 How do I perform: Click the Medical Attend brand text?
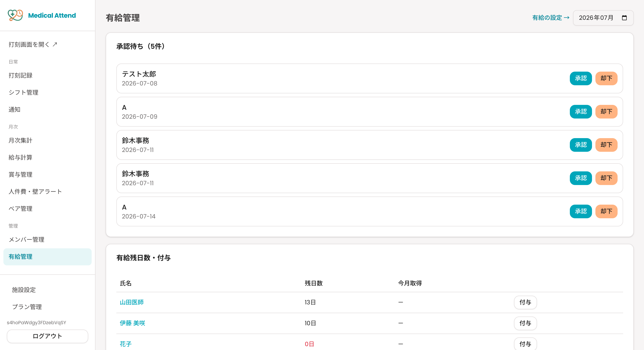point(52,16)
